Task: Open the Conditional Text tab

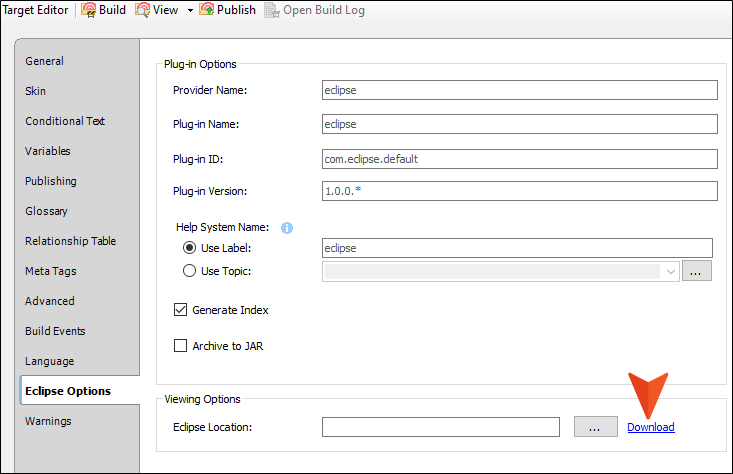Action: point(65,121)
